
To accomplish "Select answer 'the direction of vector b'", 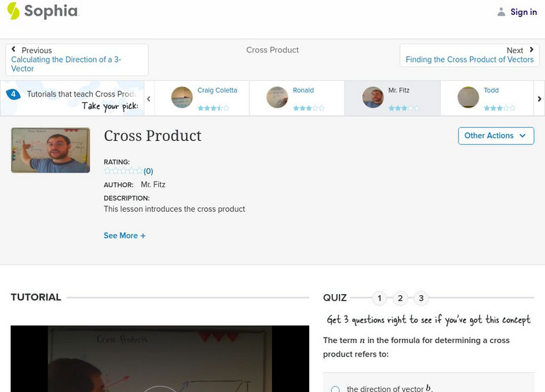I will coord(334,389).
